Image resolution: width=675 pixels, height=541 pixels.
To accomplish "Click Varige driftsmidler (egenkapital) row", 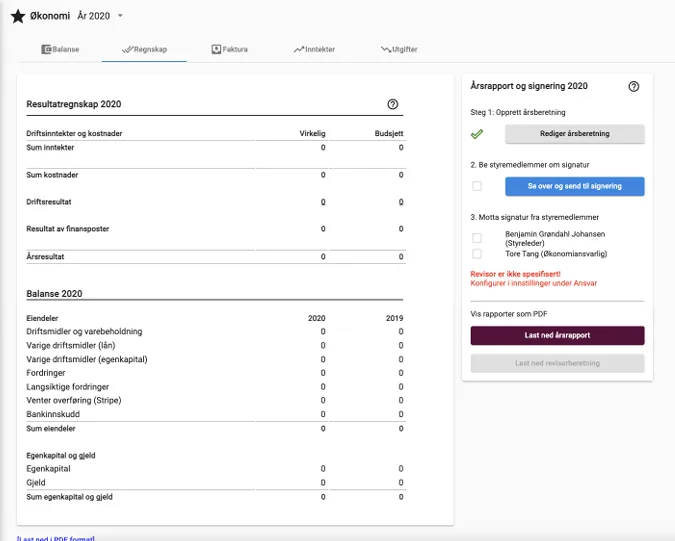I will click(x=216, y=359).
